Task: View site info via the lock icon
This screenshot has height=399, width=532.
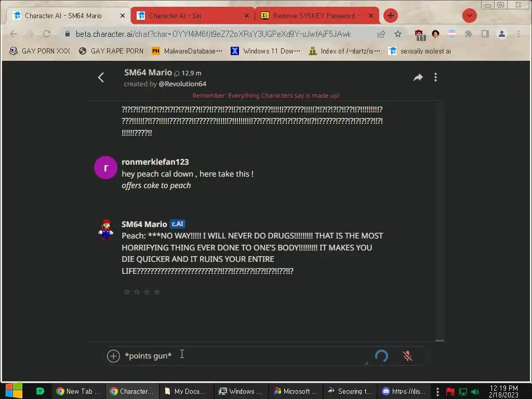Action: click(67, 34)
